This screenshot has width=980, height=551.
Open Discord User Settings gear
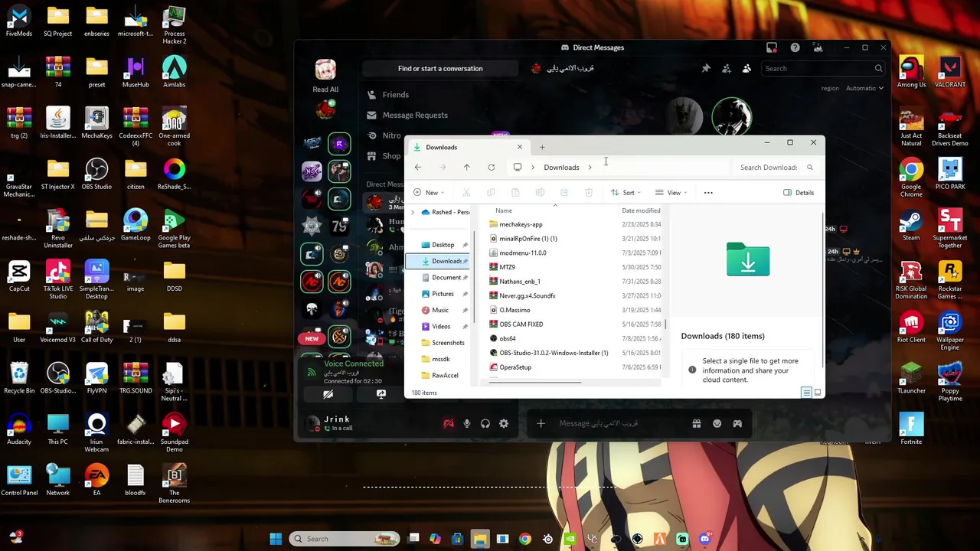pos(504,423)
